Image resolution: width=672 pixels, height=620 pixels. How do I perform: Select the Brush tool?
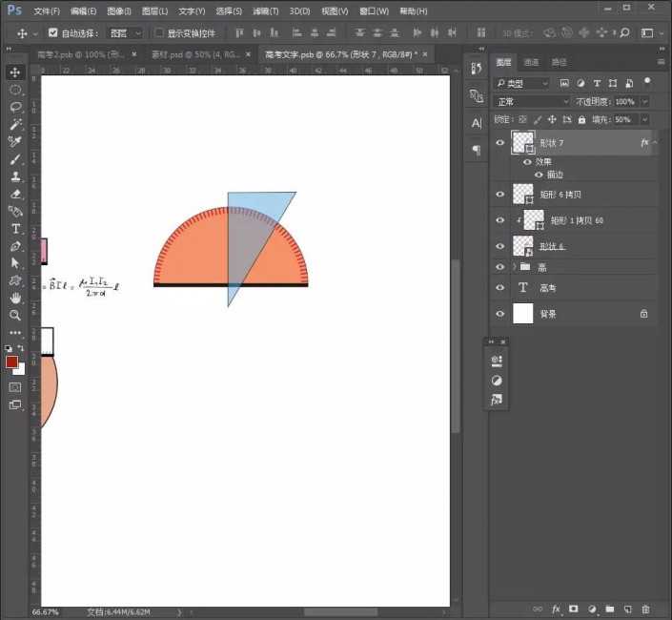(x=15, y=159)
